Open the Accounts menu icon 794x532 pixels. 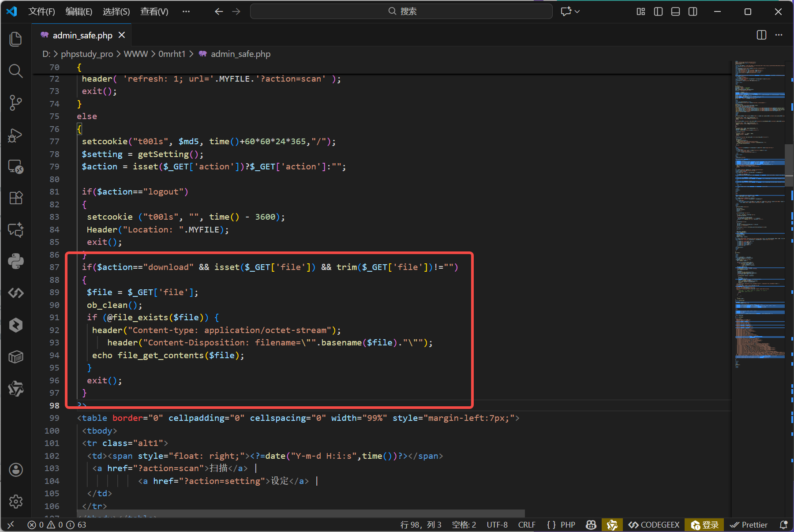(16, 470)
